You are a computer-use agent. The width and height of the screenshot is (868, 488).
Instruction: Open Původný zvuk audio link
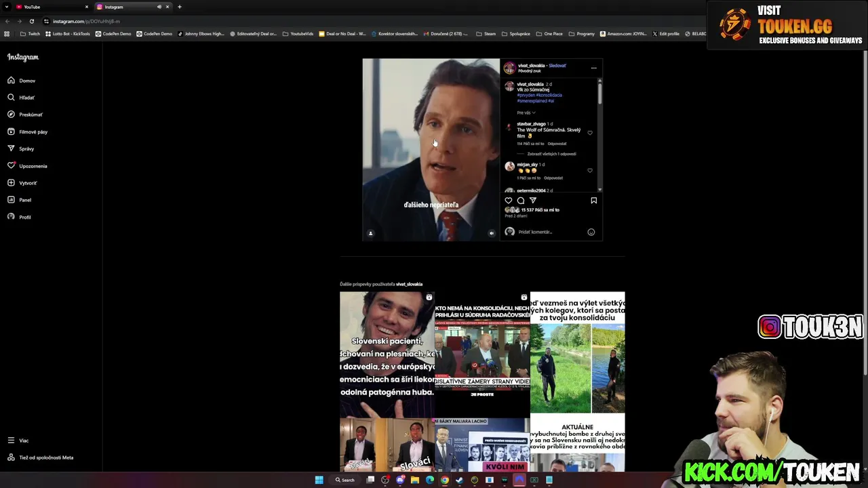(x=529, y=70)
